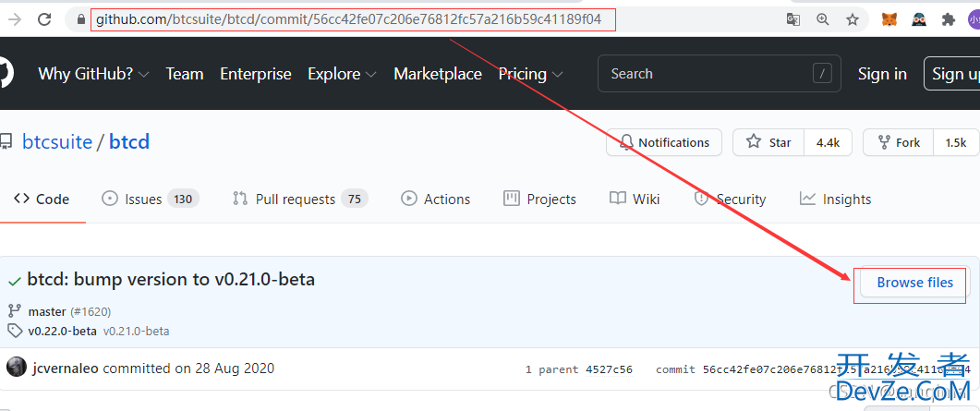Viewport: 980px width, 411px height.
Task: Open the Team page link
Action: [x=185, y=74]
